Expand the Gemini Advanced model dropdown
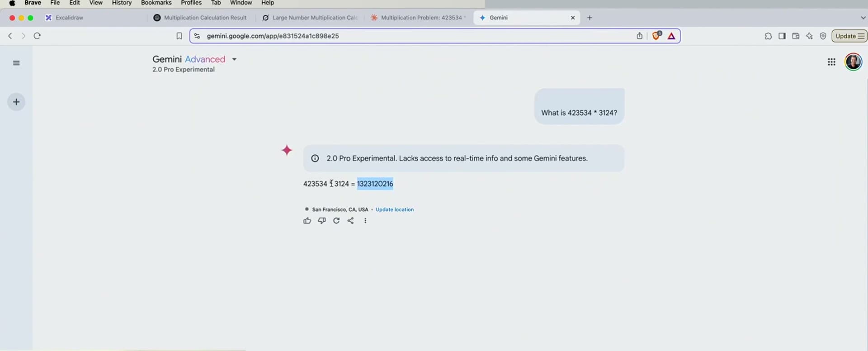 pyautogui.click(x=234, y=59)
